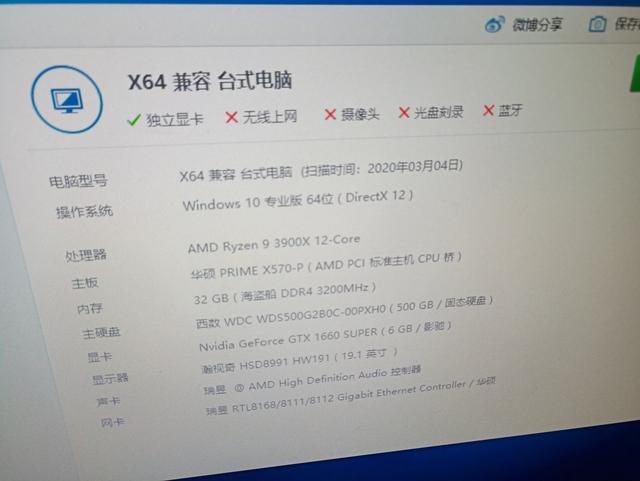Click the 声卡 row label
The width and height of the screenshot is (640, 481).
[108, 402]
